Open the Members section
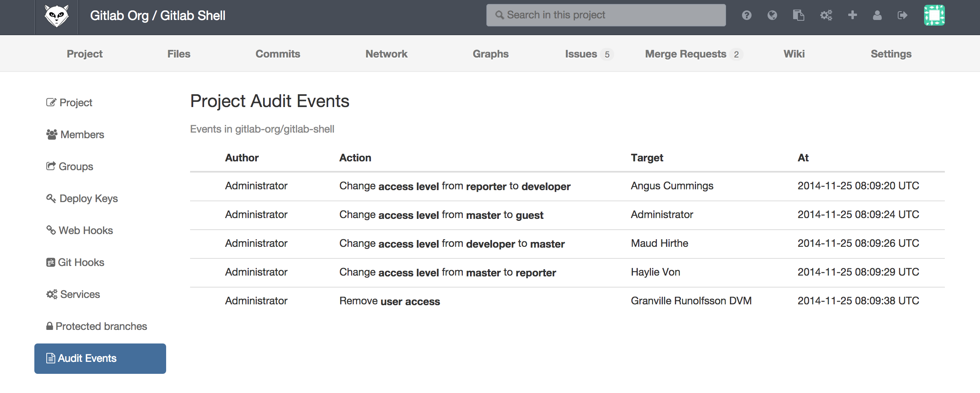 click(81, 134)
